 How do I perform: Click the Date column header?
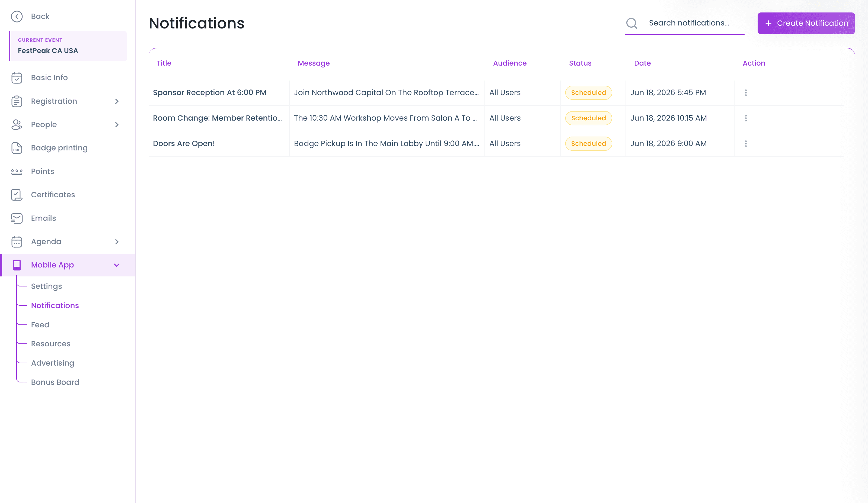click(642, 63)
